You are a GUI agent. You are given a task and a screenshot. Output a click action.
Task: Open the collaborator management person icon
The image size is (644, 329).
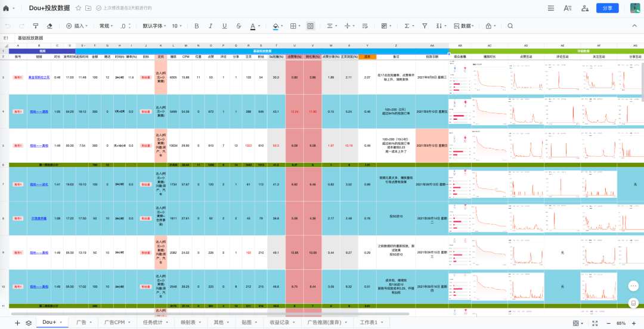point(586,8)
